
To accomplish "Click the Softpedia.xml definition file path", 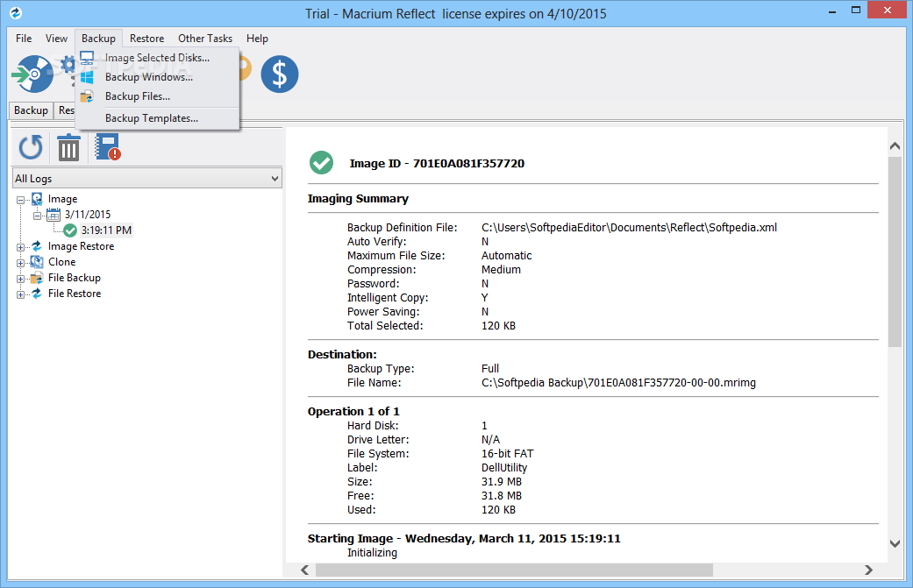I will tap(629, 228).
